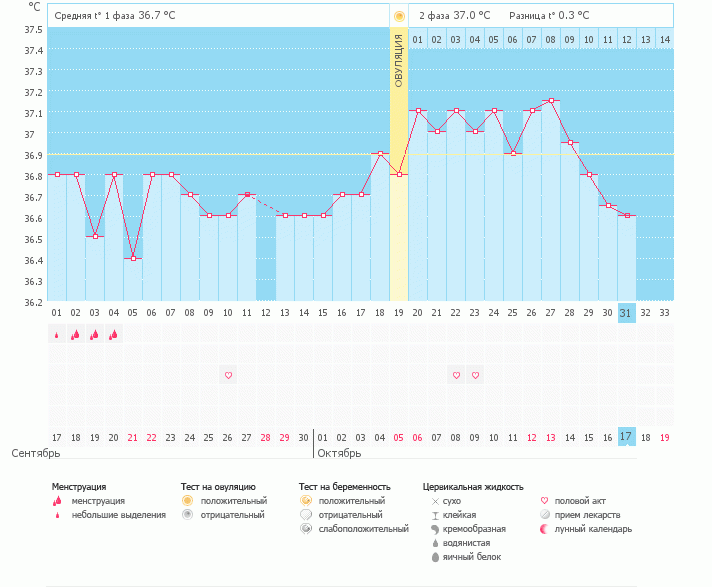This screenshot has height=587, width=712.
Task: Click the red date 19 at row end
Action: click(x=665, y=438)
